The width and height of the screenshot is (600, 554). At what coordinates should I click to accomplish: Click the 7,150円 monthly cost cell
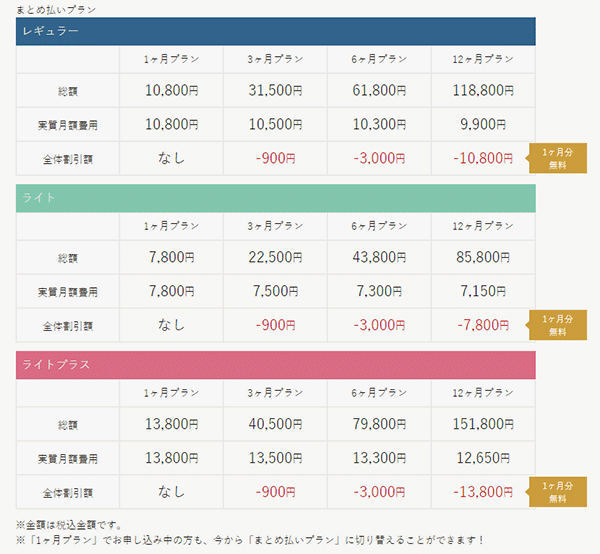(483, 291)
